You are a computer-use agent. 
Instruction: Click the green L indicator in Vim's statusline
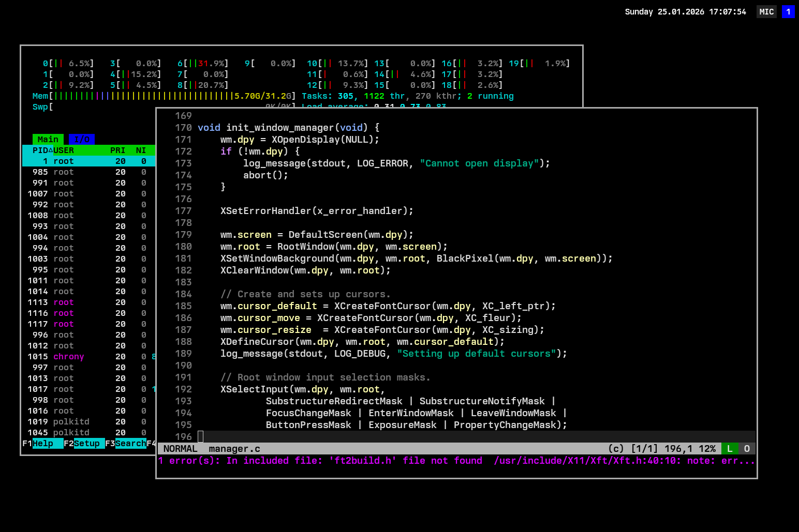tap(730, 449)
